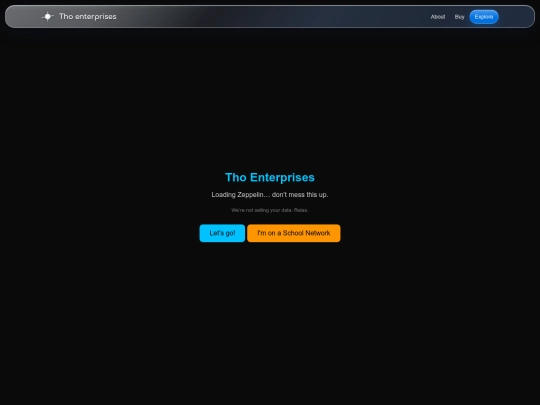
Task: Click the Tho Enterprises heading text
Action: [x=270, y=177]
